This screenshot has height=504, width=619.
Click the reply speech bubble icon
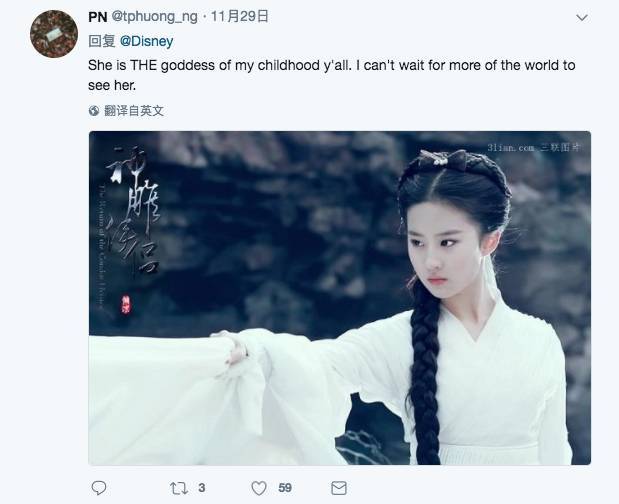pyautogui.click(x=99, y=488)
